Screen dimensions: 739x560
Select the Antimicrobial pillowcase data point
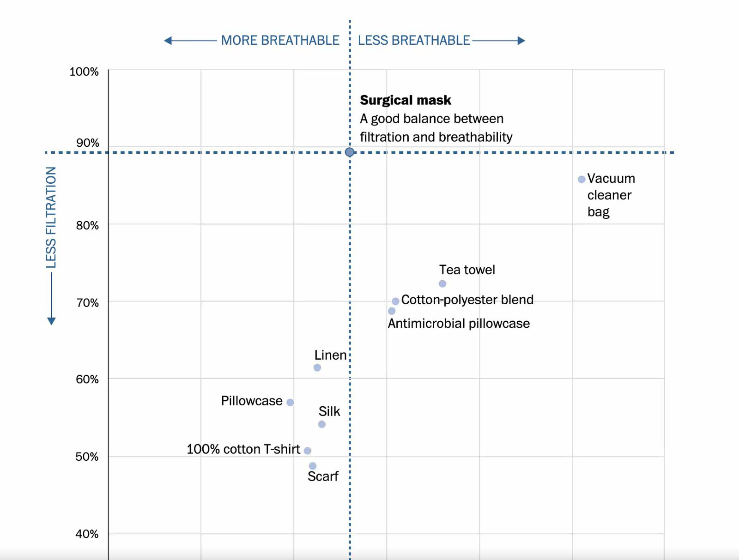click(392, 311)
